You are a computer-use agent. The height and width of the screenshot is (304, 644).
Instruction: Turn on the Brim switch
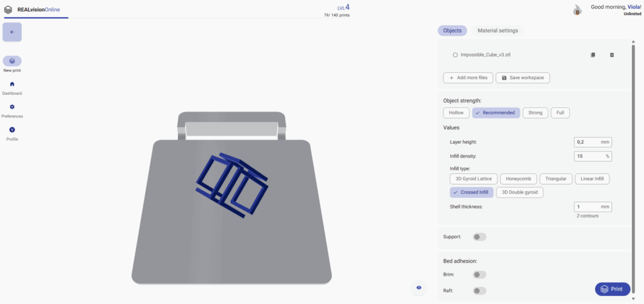479,274
